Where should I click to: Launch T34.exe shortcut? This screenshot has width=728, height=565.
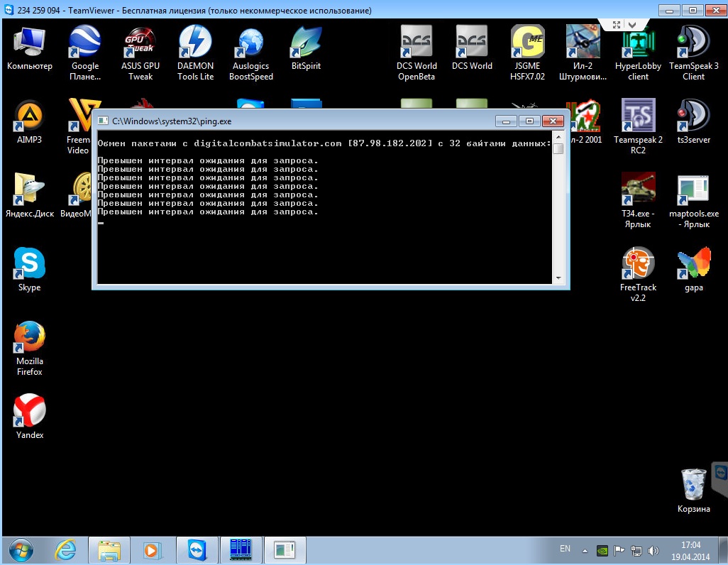[638, 200]
